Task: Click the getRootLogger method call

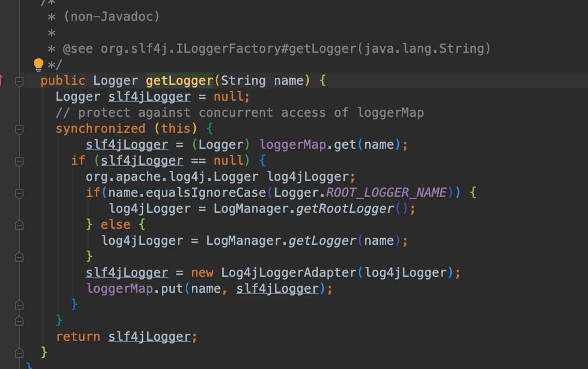Action: pos(345,209)
